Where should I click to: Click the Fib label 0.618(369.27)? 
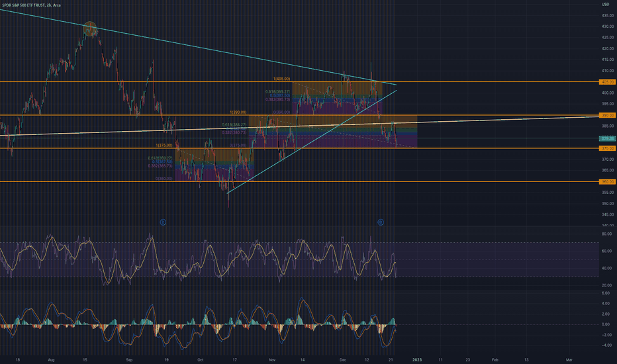click(x=160, y=158)
